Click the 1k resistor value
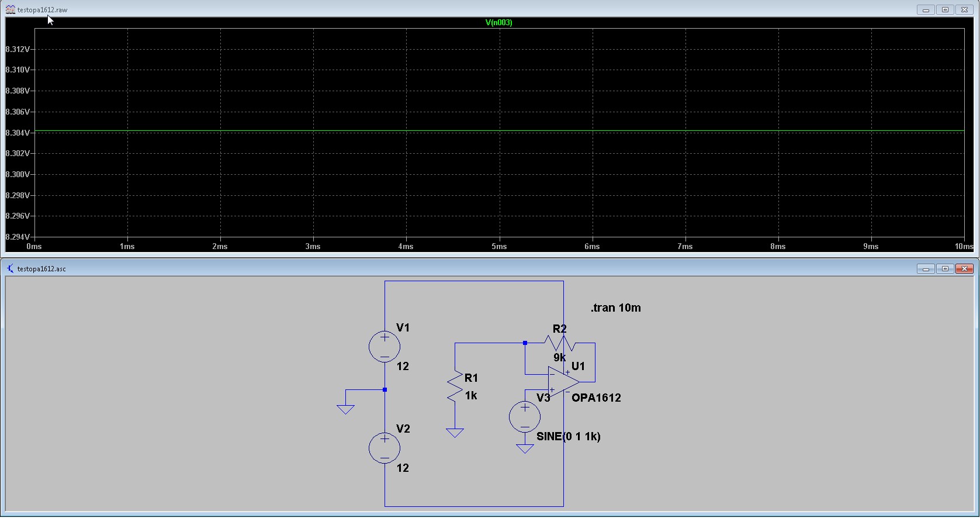980x518 pixels. [471, 396]
